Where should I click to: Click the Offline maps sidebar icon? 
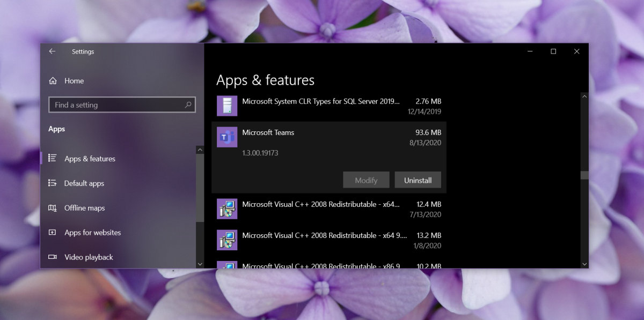[x=52, y=208]
